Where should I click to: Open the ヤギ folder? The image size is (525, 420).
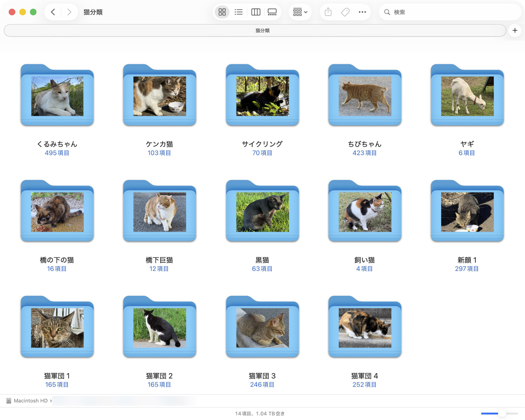(x=466, y=96)
